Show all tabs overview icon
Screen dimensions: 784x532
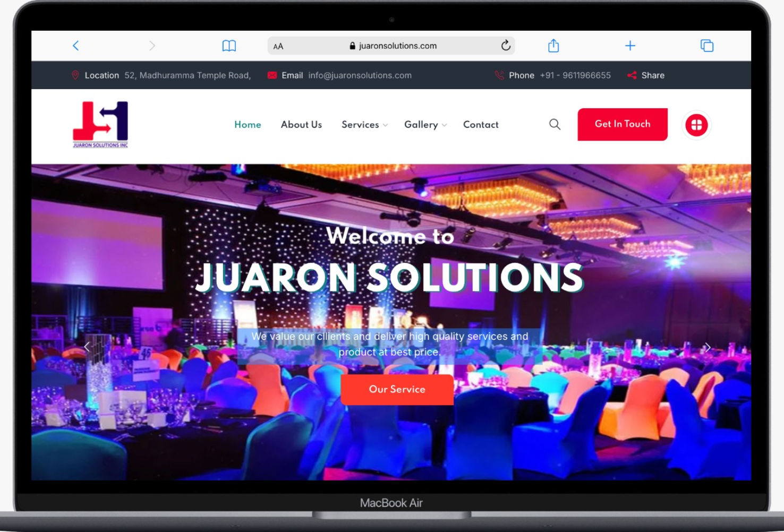click(707, 46)
